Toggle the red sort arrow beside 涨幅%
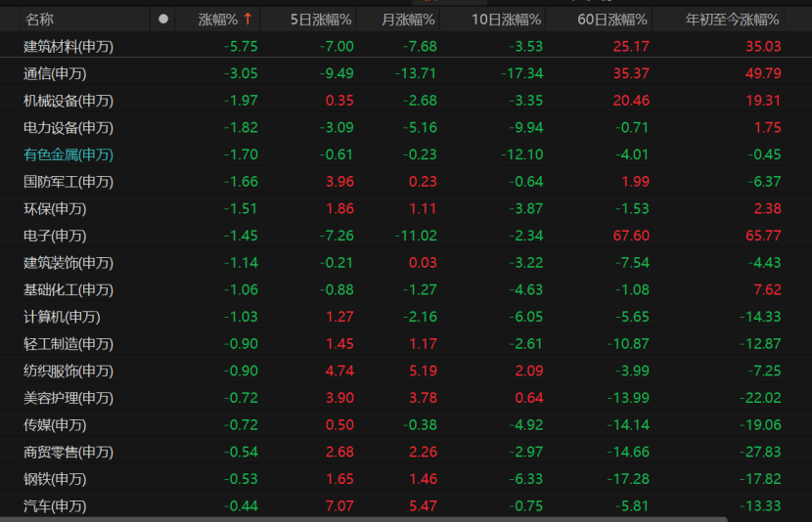 [248, 20]
